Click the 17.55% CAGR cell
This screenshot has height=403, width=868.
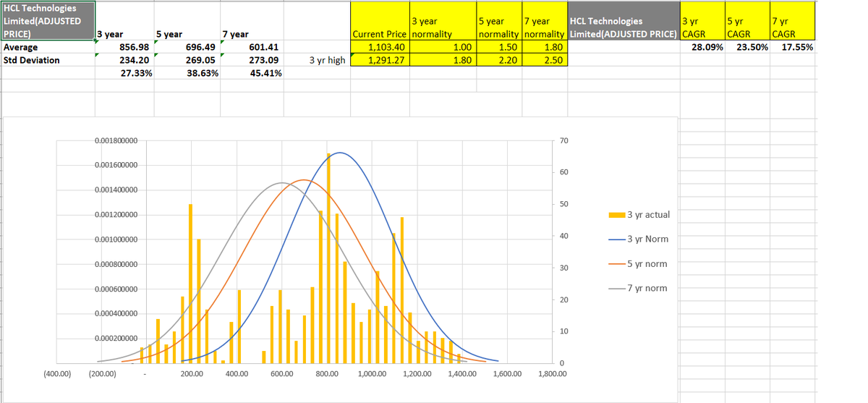tap(793, 47)
